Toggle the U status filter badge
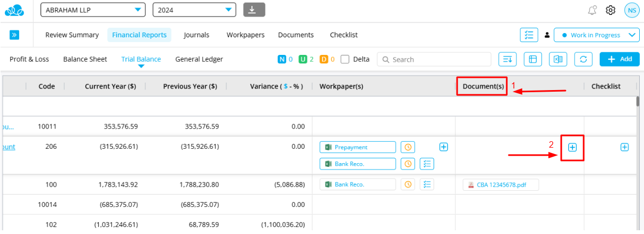This screenshot has width=644, height=234. 303,59
